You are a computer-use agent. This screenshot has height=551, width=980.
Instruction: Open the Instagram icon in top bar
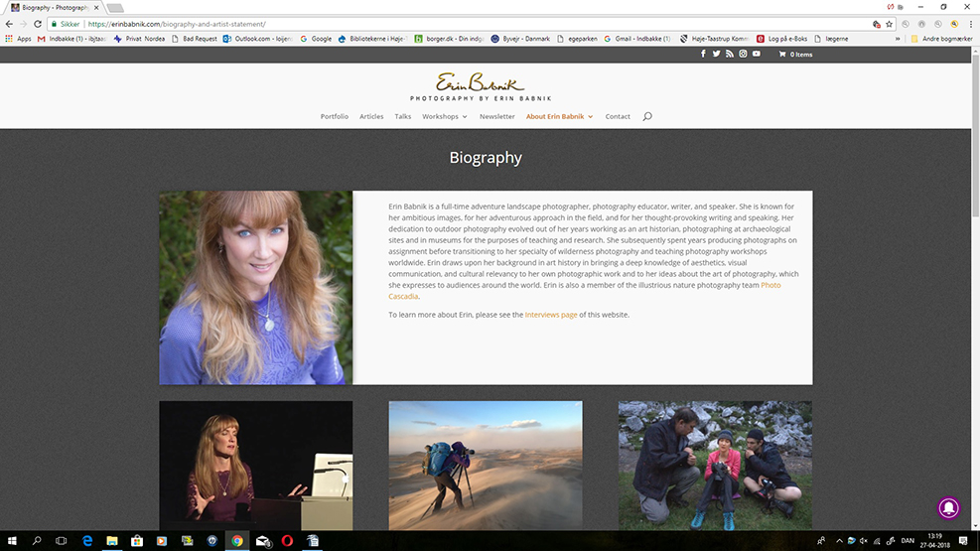pos(742,54)
